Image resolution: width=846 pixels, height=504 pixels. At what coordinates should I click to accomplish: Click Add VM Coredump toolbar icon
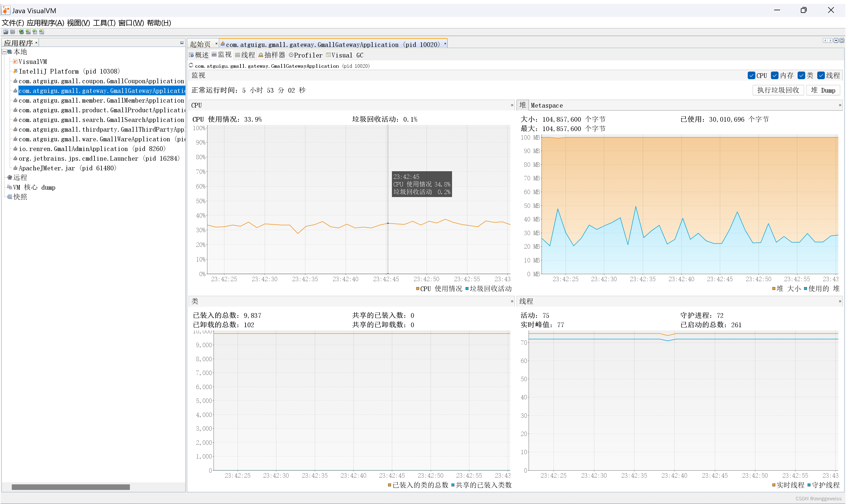[x=35, y=32]
